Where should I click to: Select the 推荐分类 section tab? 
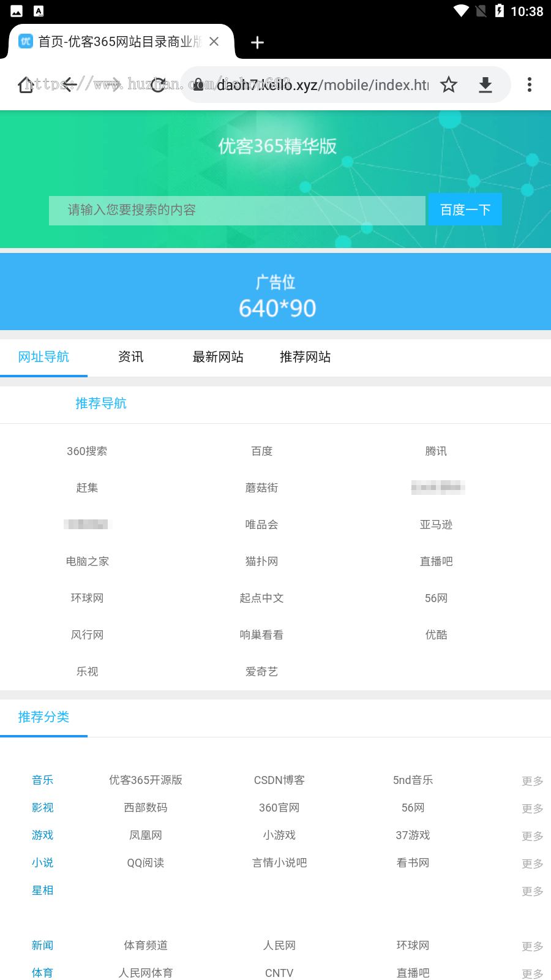click(43, 717)
